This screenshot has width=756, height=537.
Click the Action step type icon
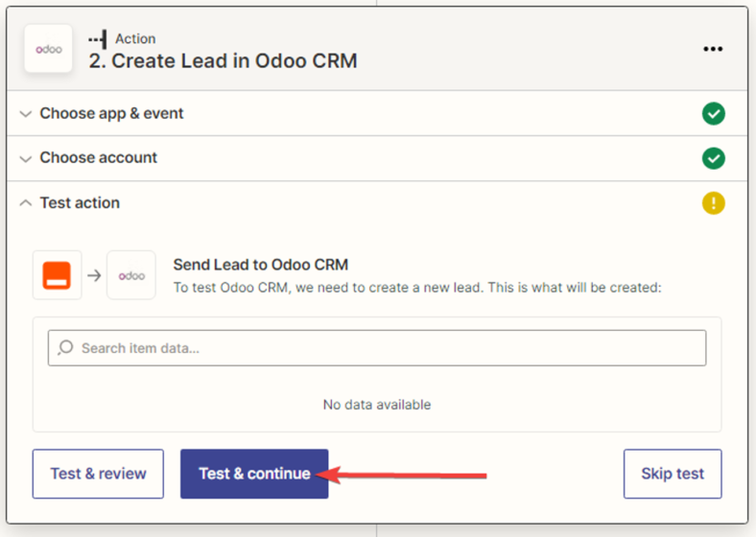pos(97,39)
